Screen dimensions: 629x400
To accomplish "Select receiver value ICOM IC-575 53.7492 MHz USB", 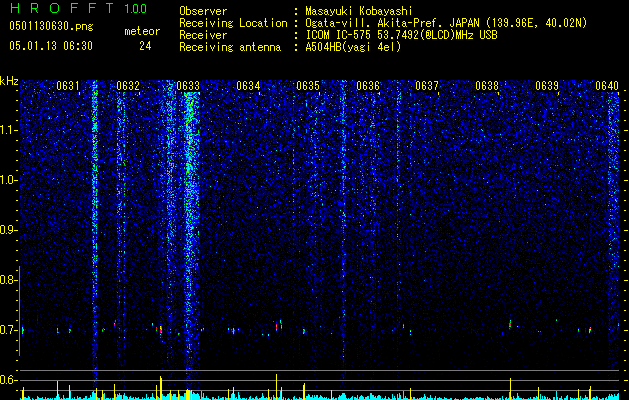I will pyautogui.click(x=401, y=35).
